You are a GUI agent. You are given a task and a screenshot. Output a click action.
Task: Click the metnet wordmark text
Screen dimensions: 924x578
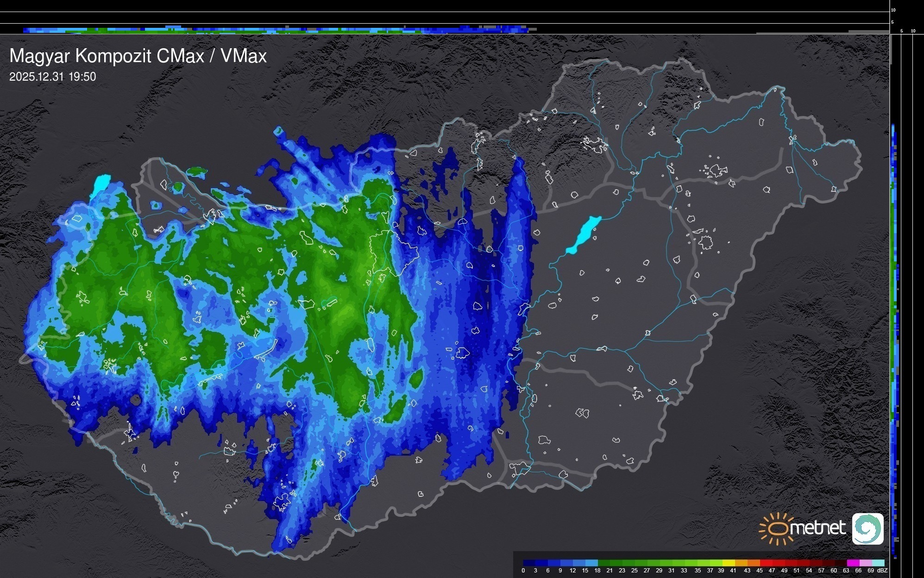(x=818, y=528)
